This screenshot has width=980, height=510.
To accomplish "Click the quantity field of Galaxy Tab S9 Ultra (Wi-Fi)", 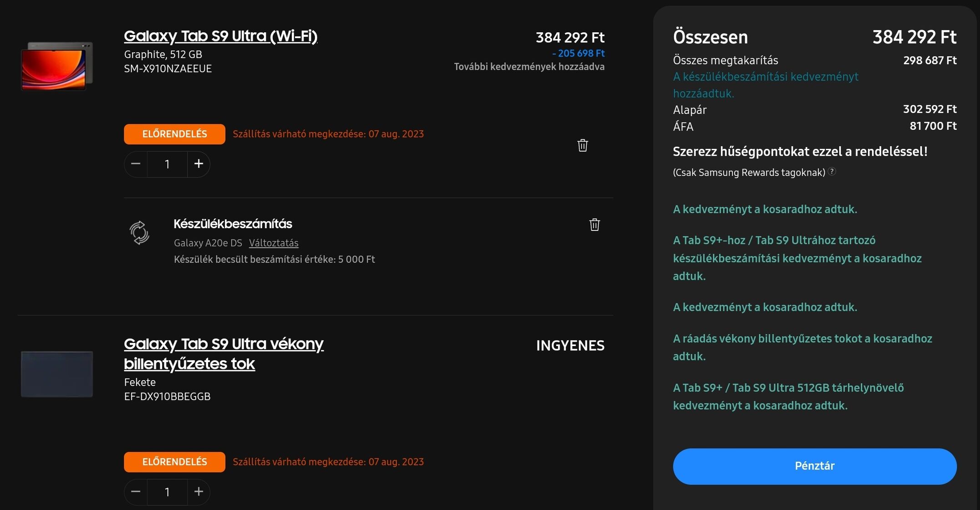I will (x=167, y=164).
